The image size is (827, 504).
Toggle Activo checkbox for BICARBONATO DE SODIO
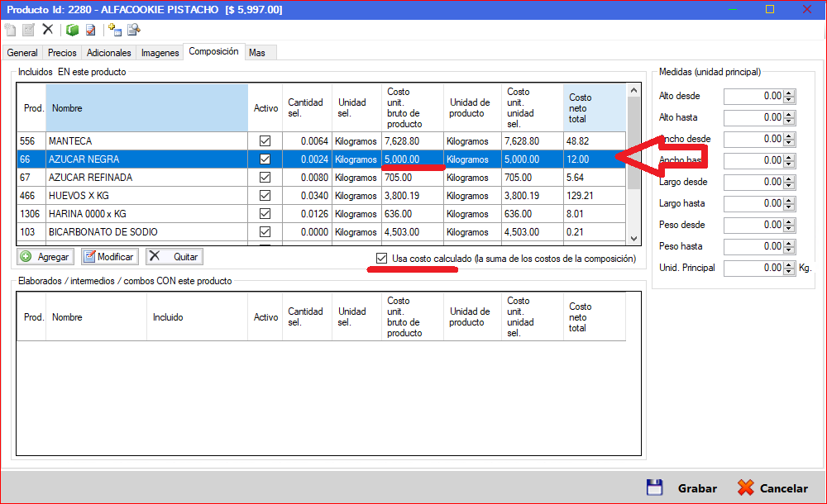click(x=265, y=232)
